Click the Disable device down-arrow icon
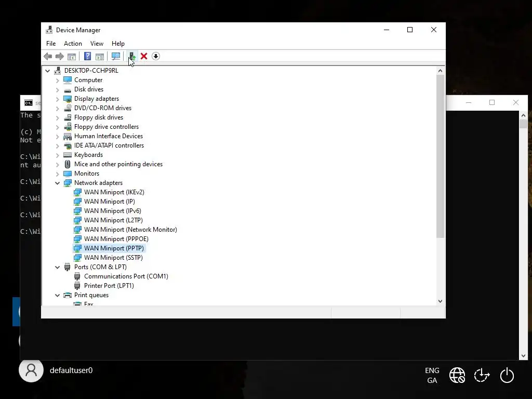Viewport: 532px width, 399px height. 156,56
